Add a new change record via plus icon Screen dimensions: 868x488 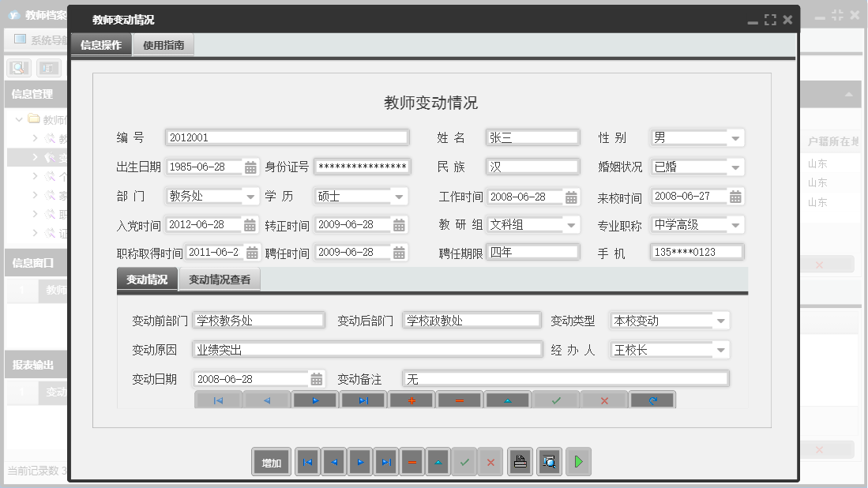(411, 400)
